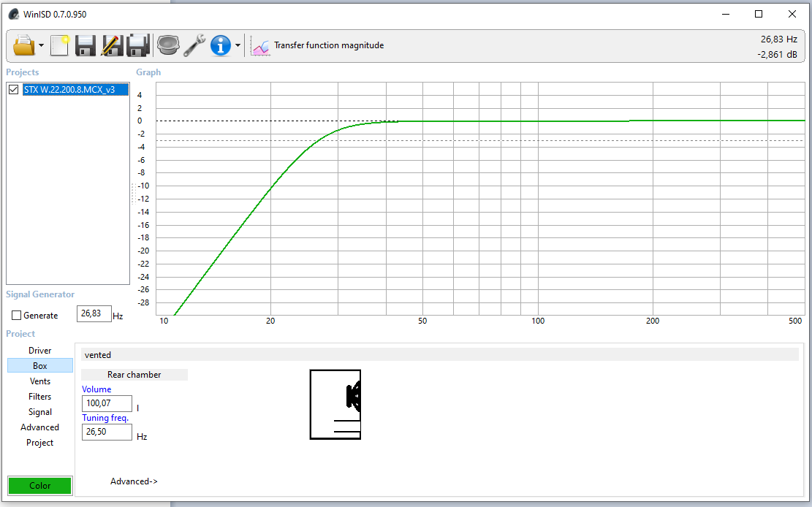The height and width of the screenshot is (507, 812).
Task: Click the Tuning freq. input field
Action: click(107, 432)
